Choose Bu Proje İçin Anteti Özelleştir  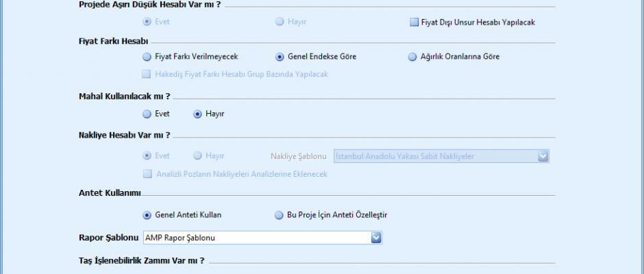point(280,215)
